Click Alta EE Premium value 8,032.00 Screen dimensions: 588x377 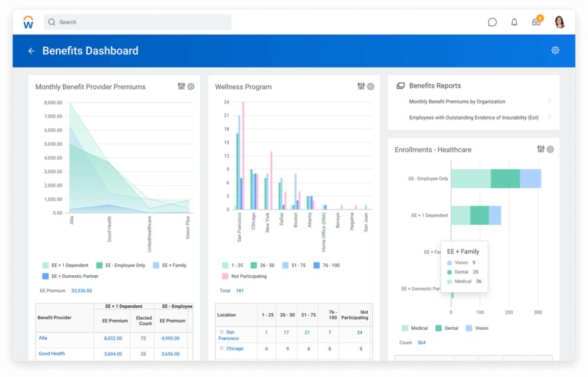113,338
